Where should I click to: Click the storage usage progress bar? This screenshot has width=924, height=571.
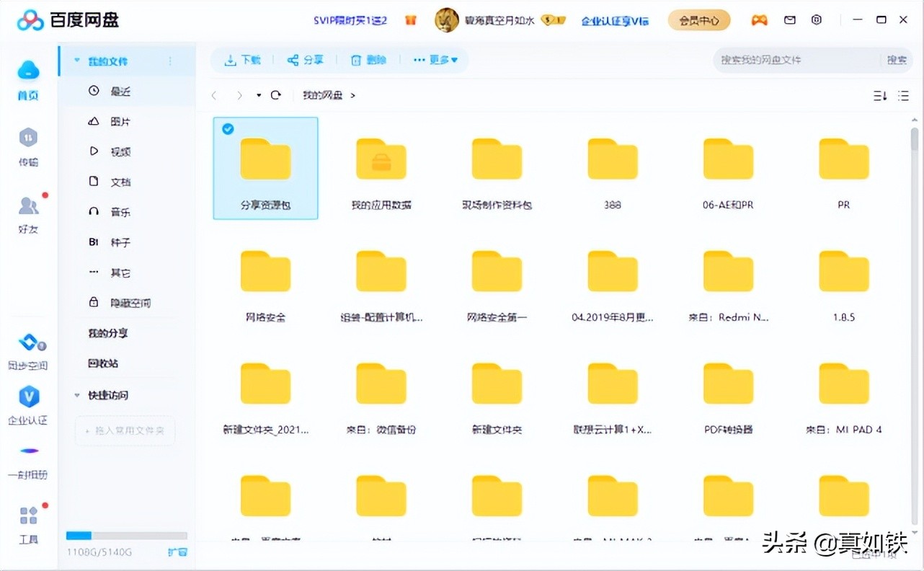126,535
